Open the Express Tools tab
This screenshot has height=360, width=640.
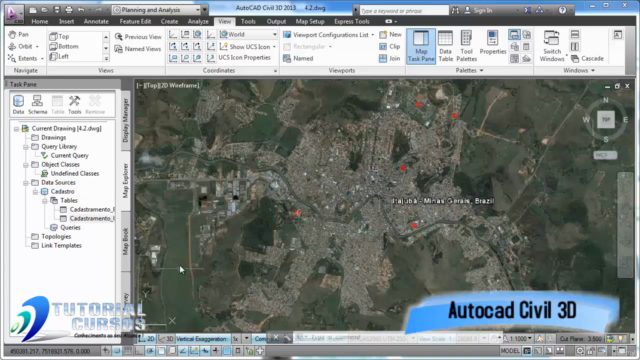(351, 21)
